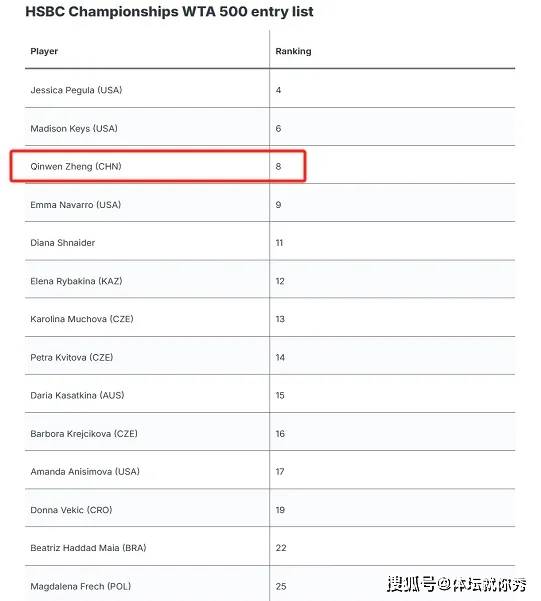Click the HSBC Championships WTA 500 title

[169, 11]
